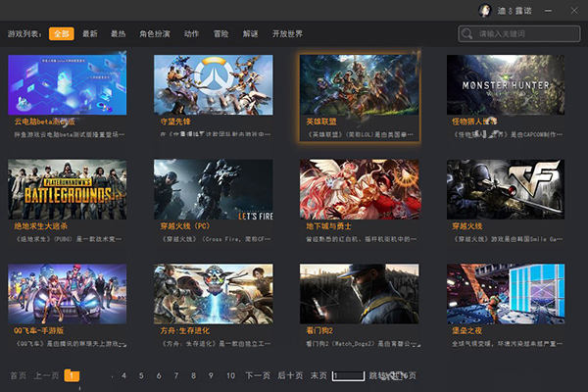Go to 末页 last page

tap(318, 375)
